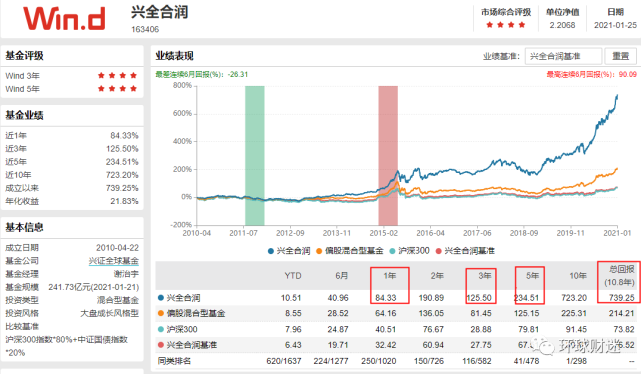Click the 成立日期 2010-04-22 value
641x374 pixels.
click(x=117, y=248)
